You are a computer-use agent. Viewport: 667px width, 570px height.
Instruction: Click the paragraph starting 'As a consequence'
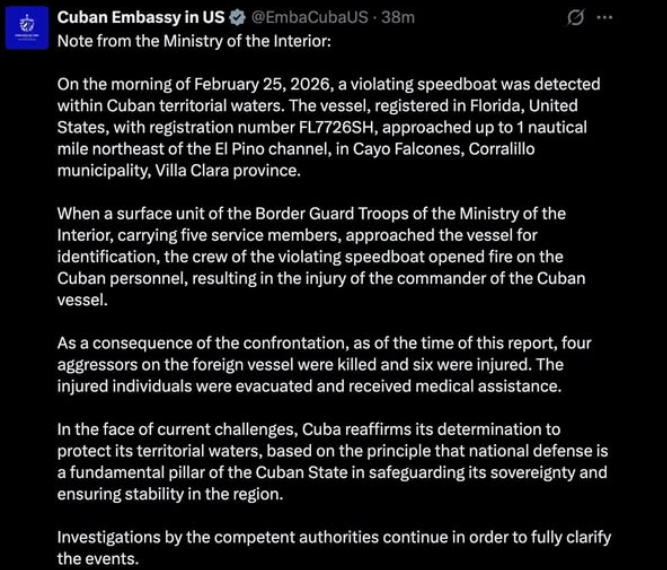(x=320, y=365)
